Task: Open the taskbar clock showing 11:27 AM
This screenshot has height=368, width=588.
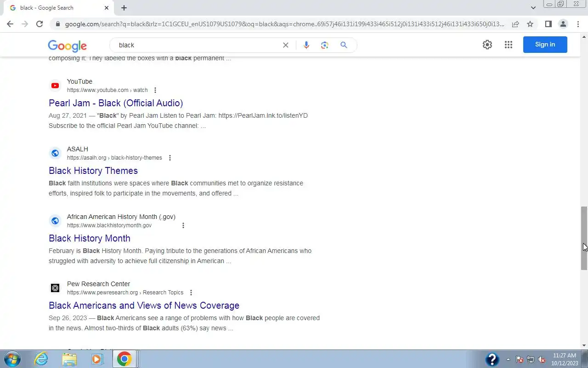Action: tap(565, 359)
